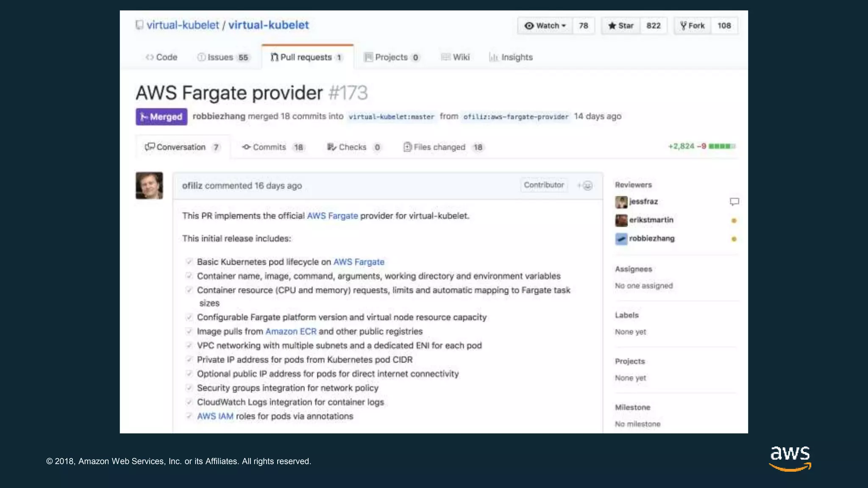The height and width of the screenshot is (488, 868).
Task: Click the repository book icon
Action: point(139,25)
